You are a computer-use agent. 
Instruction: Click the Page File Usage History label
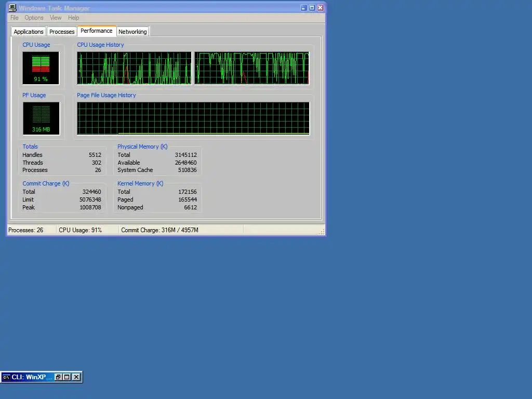106,96
